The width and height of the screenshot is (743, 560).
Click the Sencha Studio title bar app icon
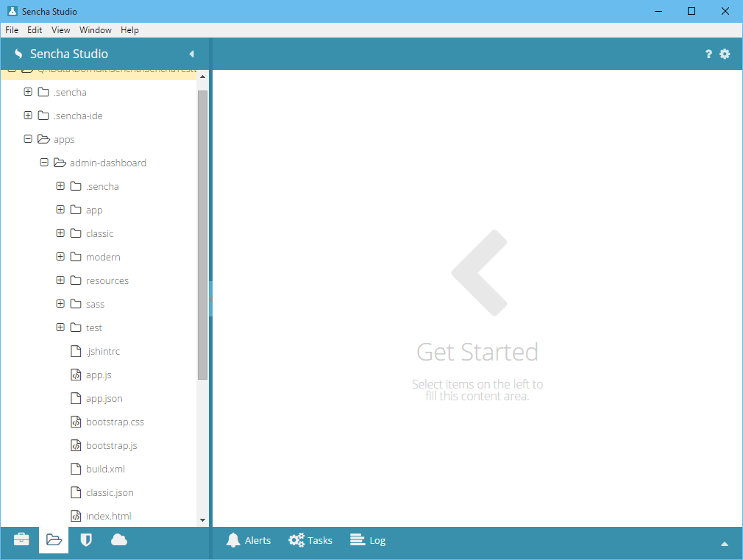pos(13,11)
